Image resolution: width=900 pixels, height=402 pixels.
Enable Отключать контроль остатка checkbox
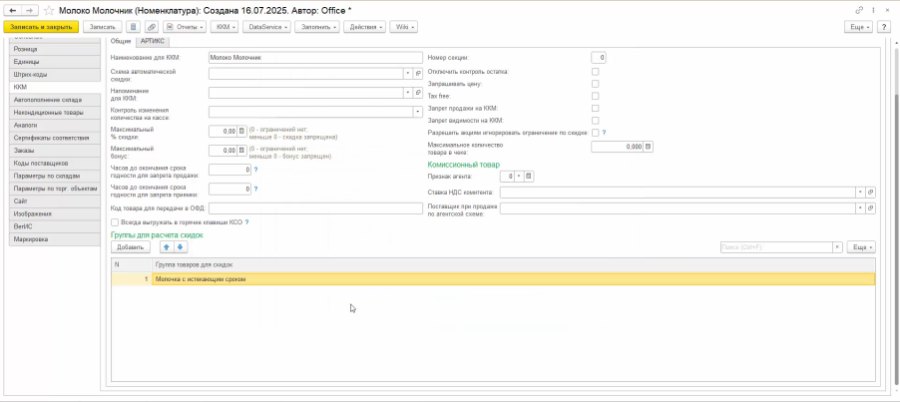(595, 72)
